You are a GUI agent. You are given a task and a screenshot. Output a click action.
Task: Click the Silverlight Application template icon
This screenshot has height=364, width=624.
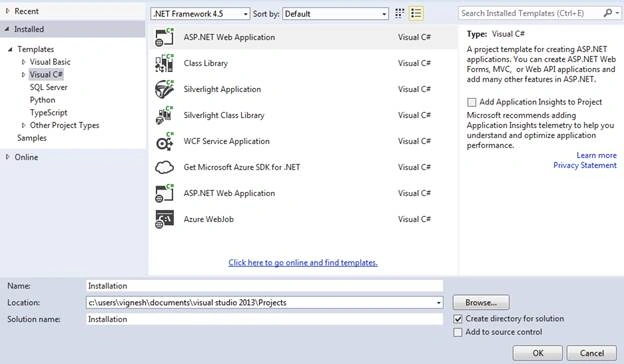pyautogui.click(x=164, y=89)
